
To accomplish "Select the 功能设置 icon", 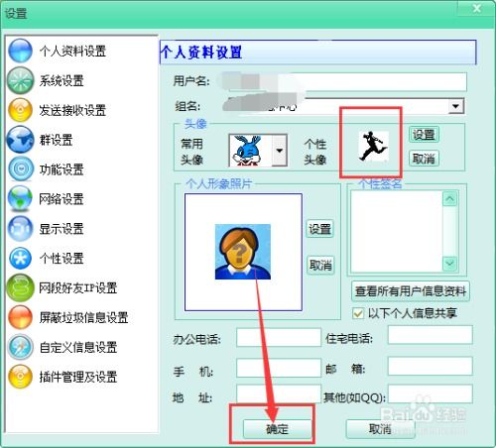I will [x=20, y=168].
